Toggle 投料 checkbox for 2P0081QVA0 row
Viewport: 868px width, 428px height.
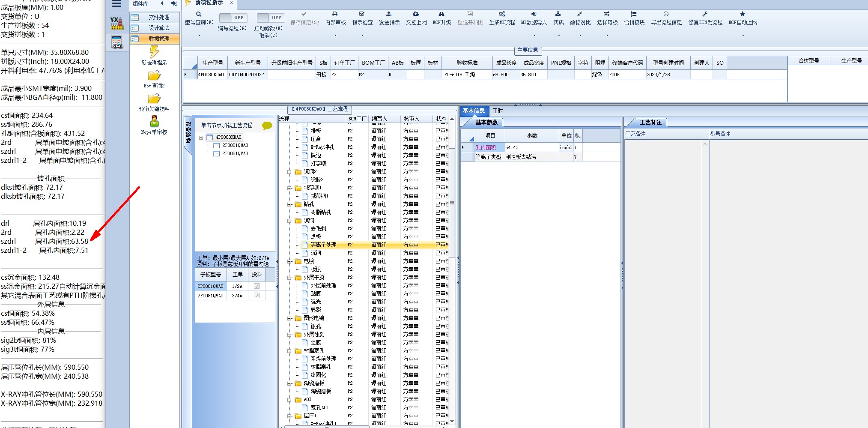coord(257,296)
